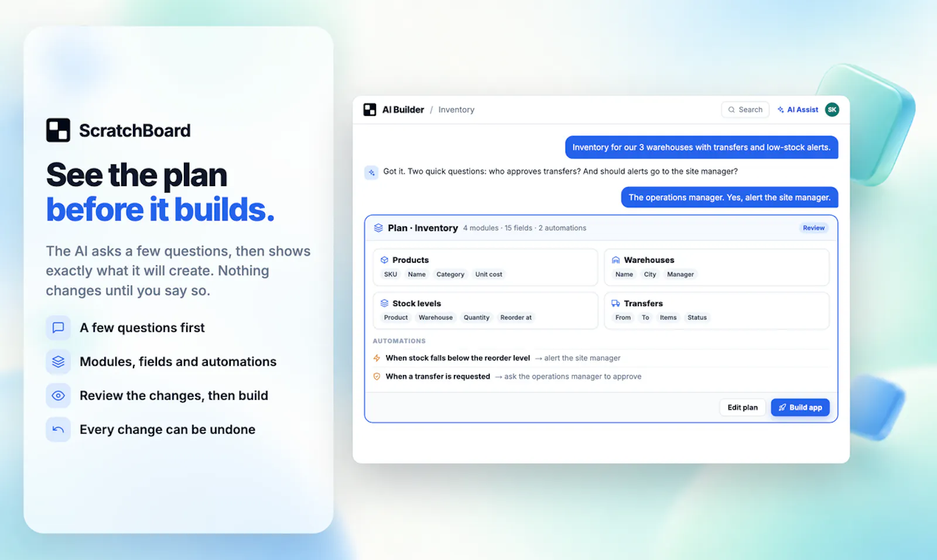
Task: Click the Transfers module title
Action: tap(643, 303)
